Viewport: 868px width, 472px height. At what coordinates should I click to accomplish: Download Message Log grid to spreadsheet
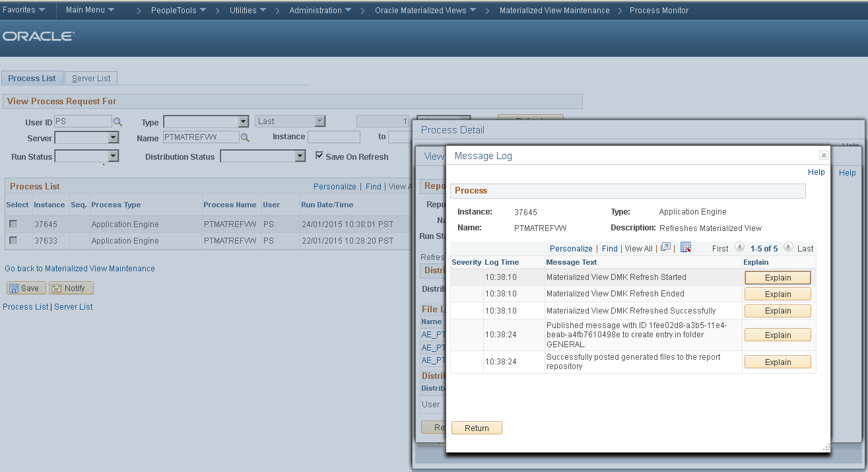pos(685,248)
